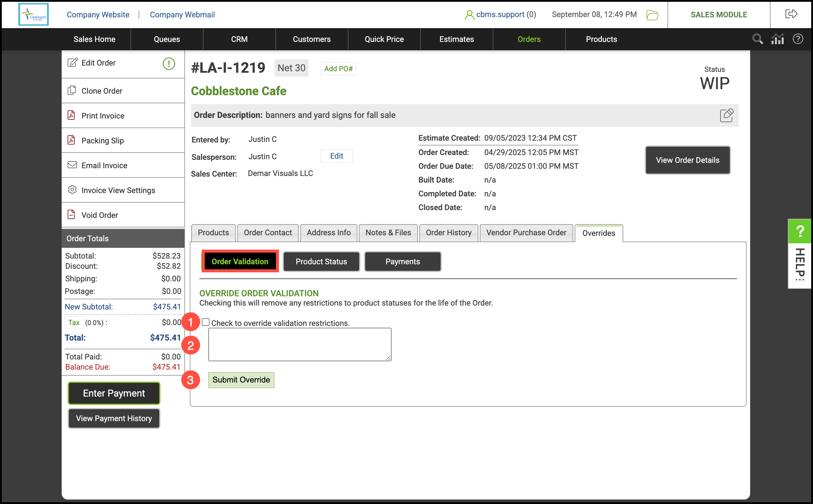Open the green HELP side tab
This screenshot has width=813, height=504.
click(800, 231)
